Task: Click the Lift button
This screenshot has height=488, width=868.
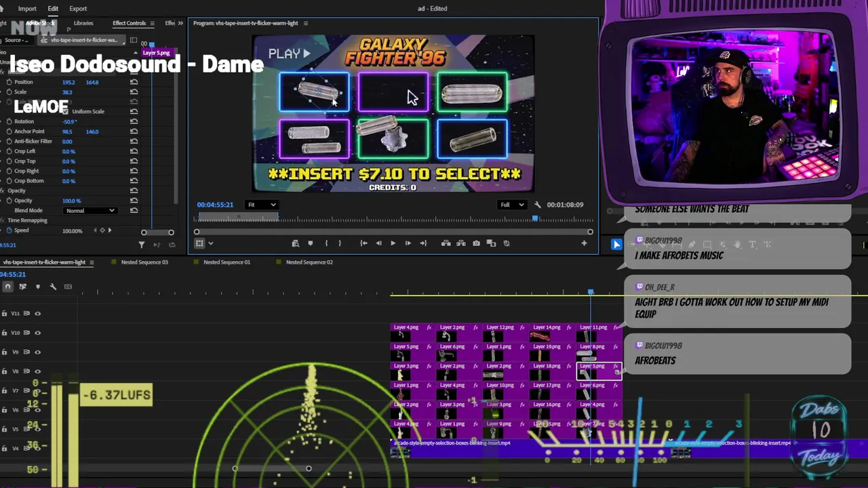Action: (x=446, y=243)
